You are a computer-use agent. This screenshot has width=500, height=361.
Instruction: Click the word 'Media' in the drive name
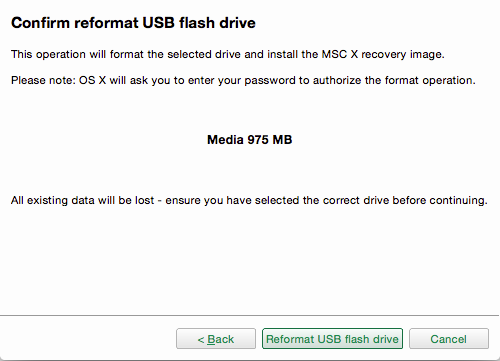[225, 139]
